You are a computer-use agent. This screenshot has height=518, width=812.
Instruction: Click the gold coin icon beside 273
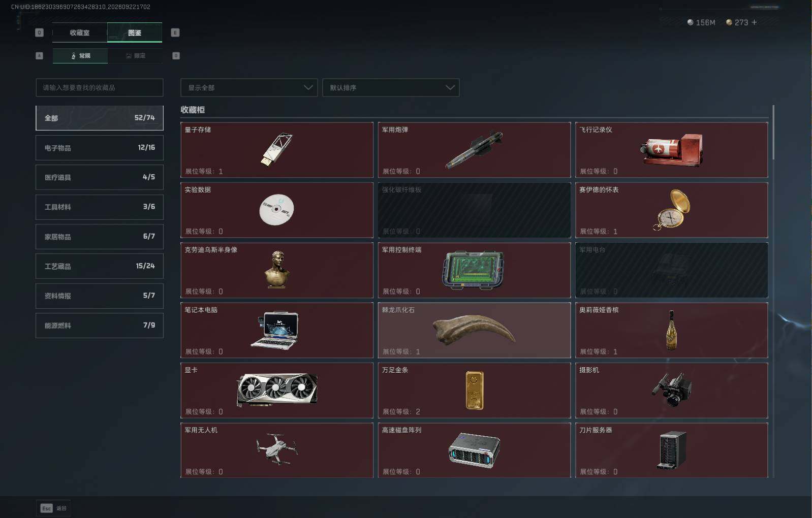coord(729,22)
